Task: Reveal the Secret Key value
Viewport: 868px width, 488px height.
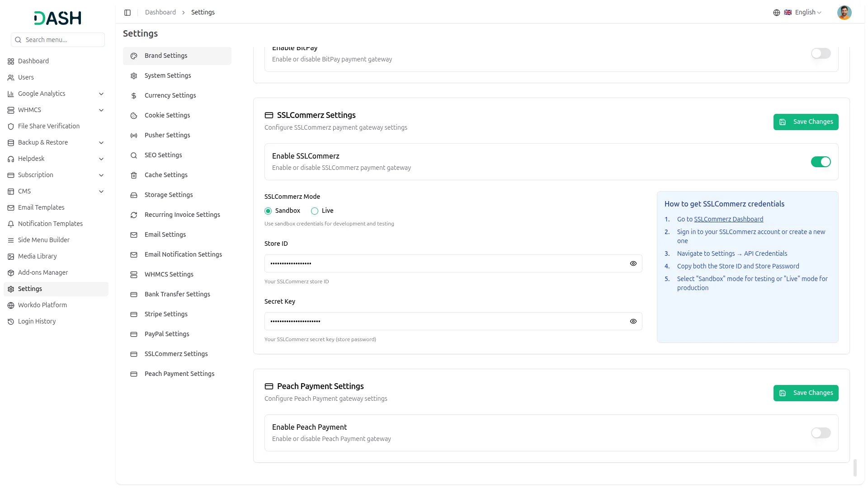Action: 633,321
